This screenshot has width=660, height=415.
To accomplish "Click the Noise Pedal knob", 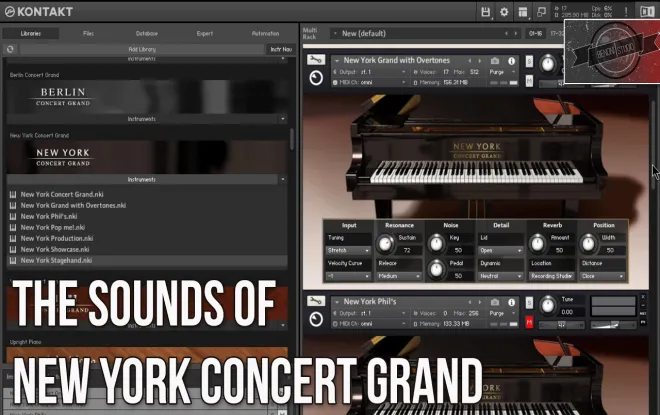I will click(x=436, y=269).
